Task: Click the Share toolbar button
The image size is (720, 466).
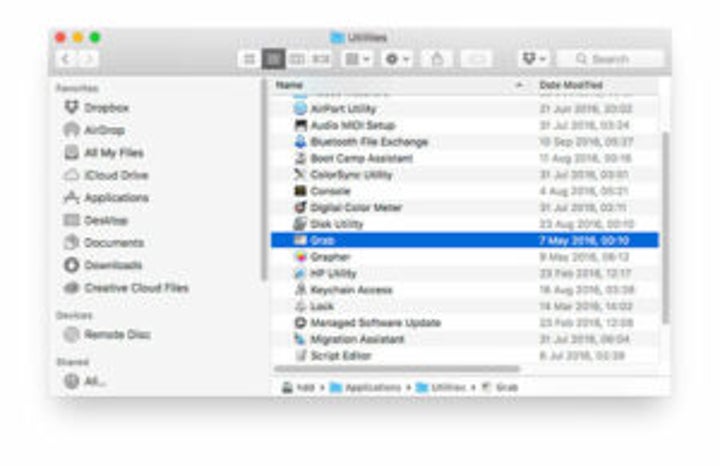Action: coord(437,59)
